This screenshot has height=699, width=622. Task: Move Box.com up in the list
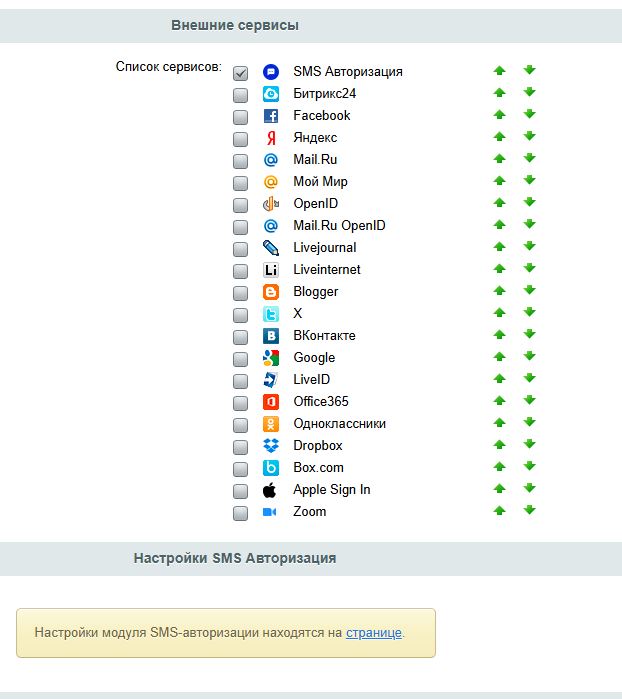[499, 468]
